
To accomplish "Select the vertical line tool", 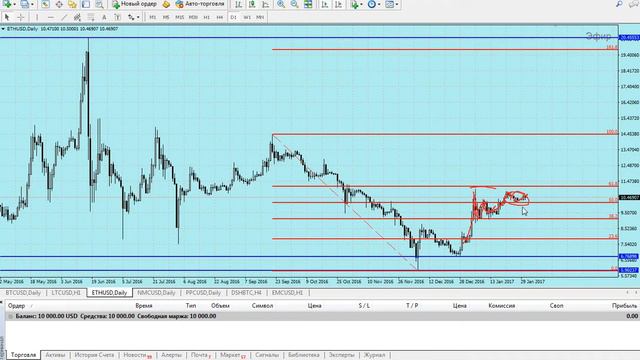I will tap(37, 17).
